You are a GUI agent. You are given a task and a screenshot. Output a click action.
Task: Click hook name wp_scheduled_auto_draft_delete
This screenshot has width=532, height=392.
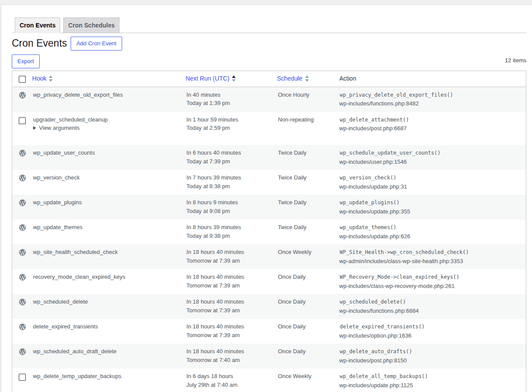tap(75, 351)
